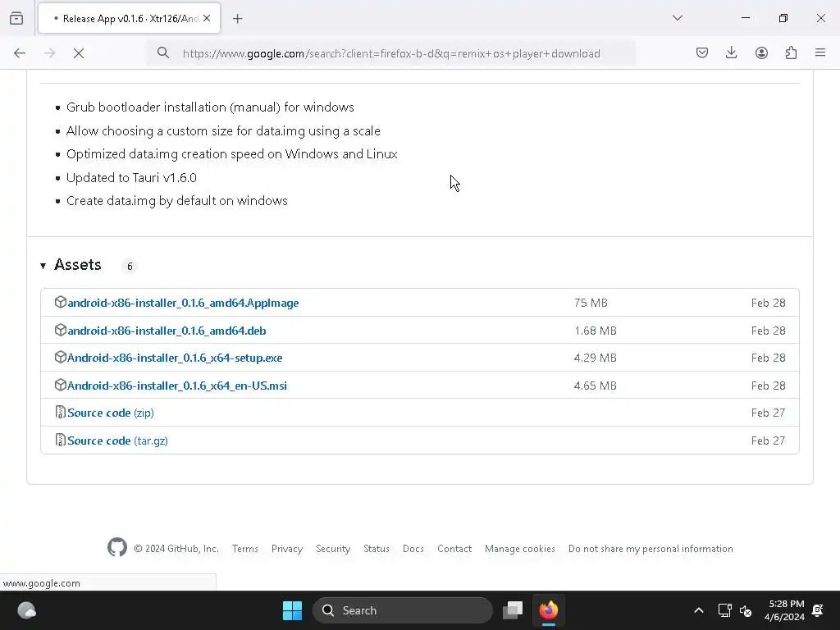
Task: Open the Firefox application menu
Action: (x=820, y=52)
